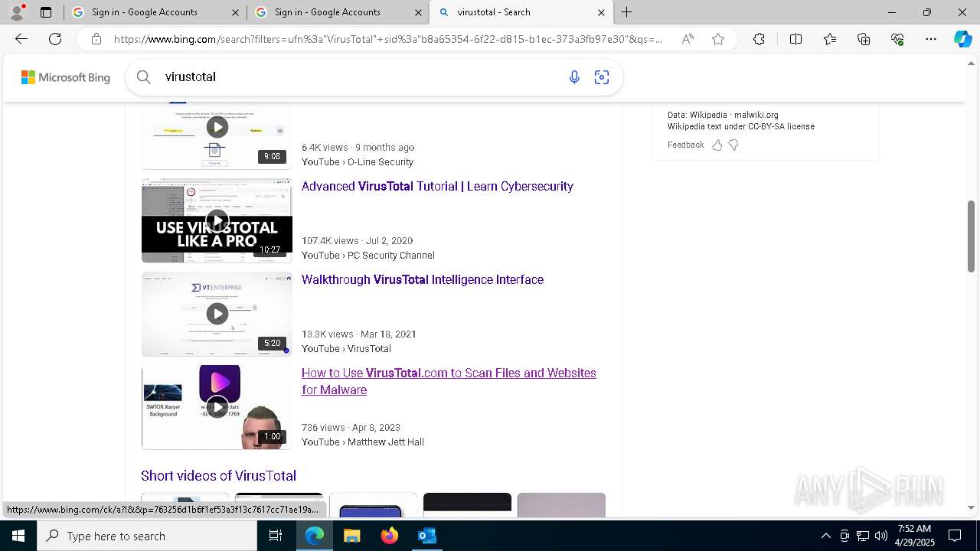Open Advanced VirusTotal Tutorial link
The height and width of the screenshot is (551, 980).
[x=437, y=186]
